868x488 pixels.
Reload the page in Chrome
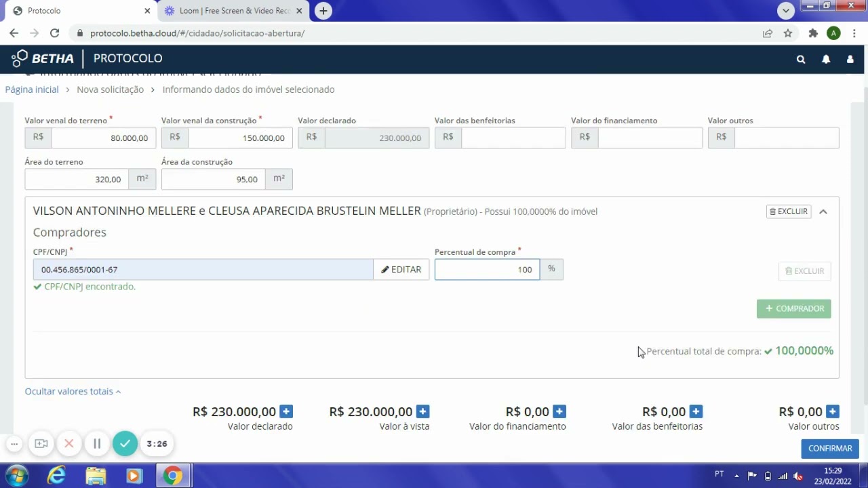pyautogui.click(x=54, y=33)
